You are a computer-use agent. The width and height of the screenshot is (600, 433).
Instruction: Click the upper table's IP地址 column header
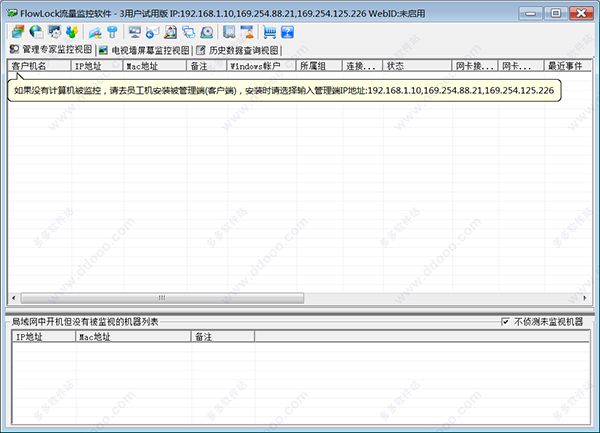click(x=96, y=66)
